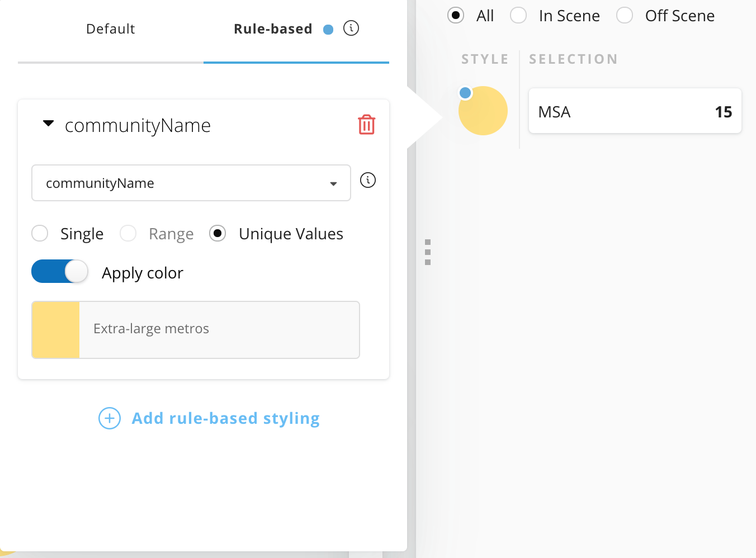
Task: Select the MSA selection card
Action: click(635, 112)
